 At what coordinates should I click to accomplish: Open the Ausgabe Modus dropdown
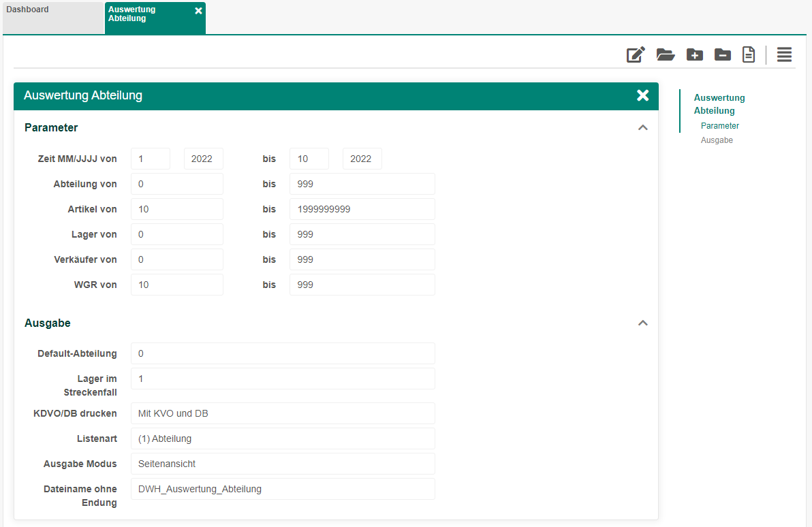pos(283,464)
